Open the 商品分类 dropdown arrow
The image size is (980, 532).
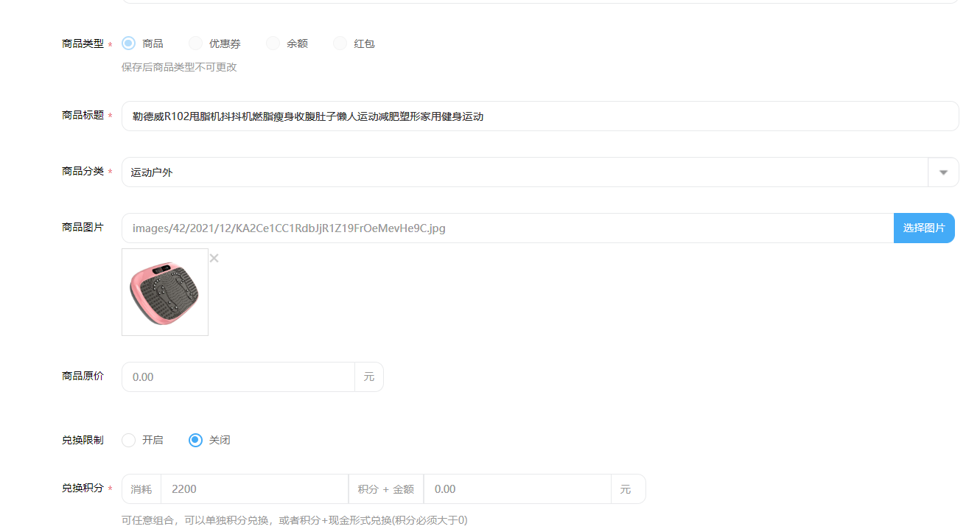pyautogui.click(x=943, y=172)
